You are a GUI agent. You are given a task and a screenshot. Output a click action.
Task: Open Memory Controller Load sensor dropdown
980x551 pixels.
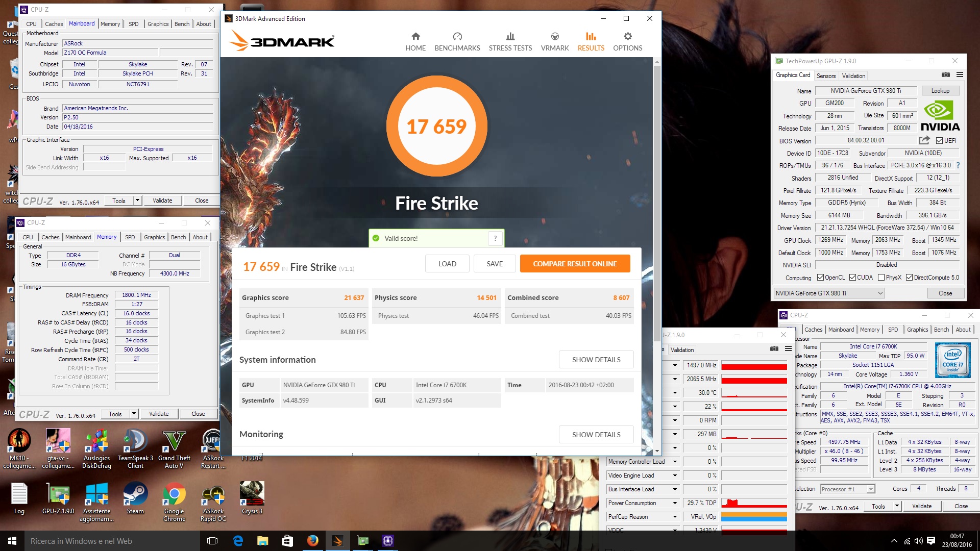click(x=675, y=462)
